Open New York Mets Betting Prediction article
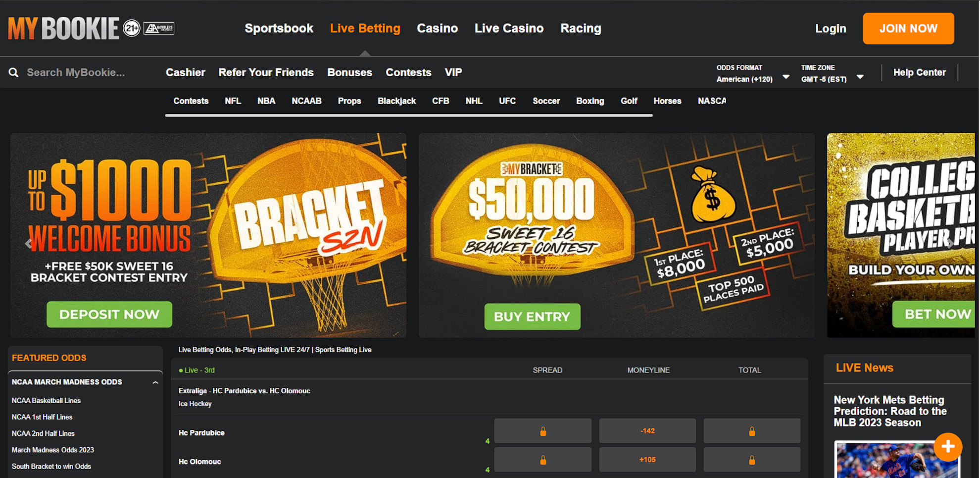 coord(890,411)
